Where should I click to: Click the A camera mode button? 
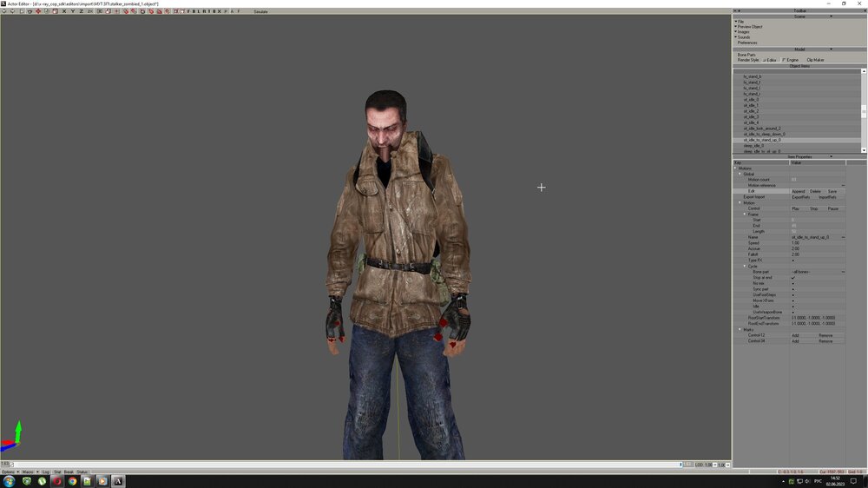232,11
